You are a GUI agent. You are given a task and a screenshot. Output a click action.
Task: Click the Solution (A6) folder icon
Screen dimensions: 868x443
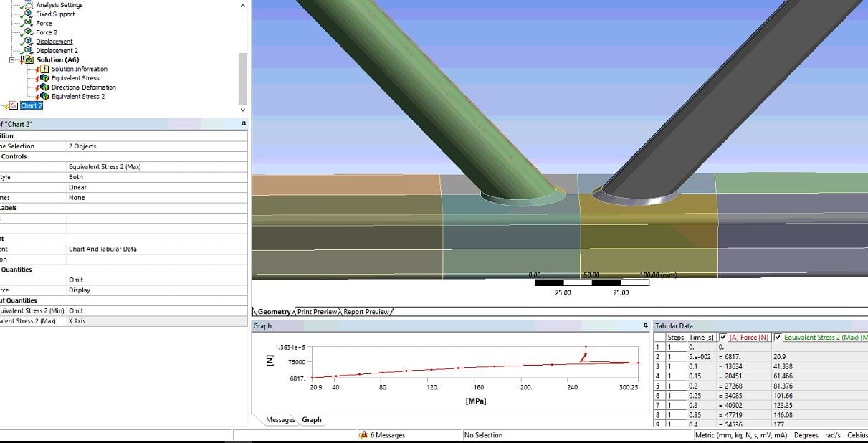[28, 60]
